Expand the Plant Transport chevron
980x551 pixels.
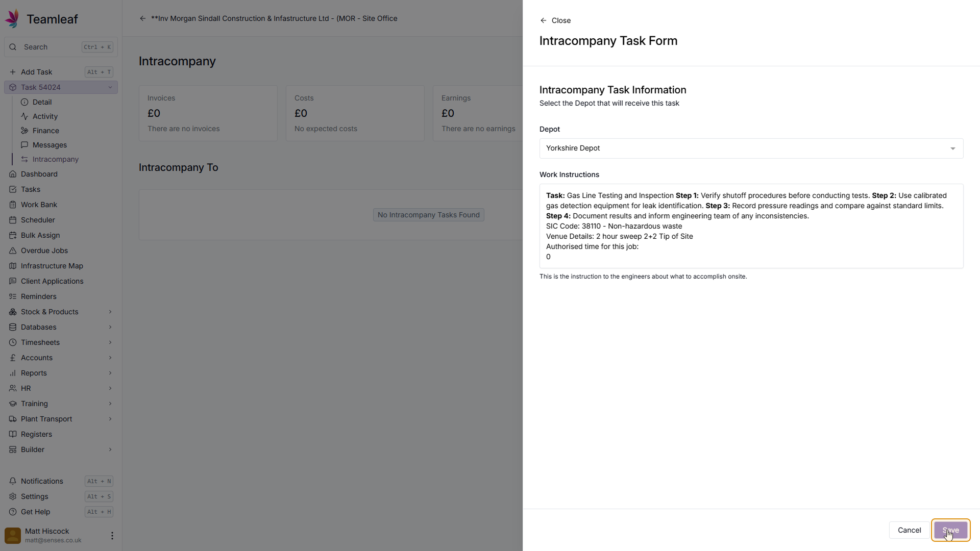(110, 419)
